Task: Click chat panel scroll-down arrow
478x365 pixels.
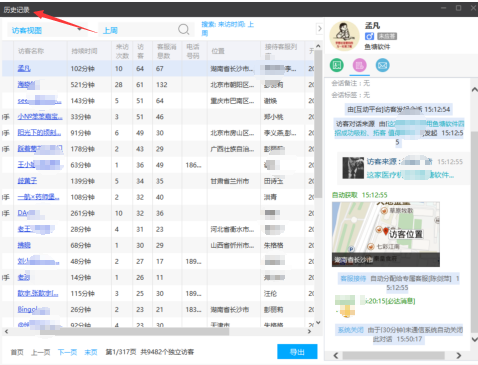Action: click(x=474, y=339)
